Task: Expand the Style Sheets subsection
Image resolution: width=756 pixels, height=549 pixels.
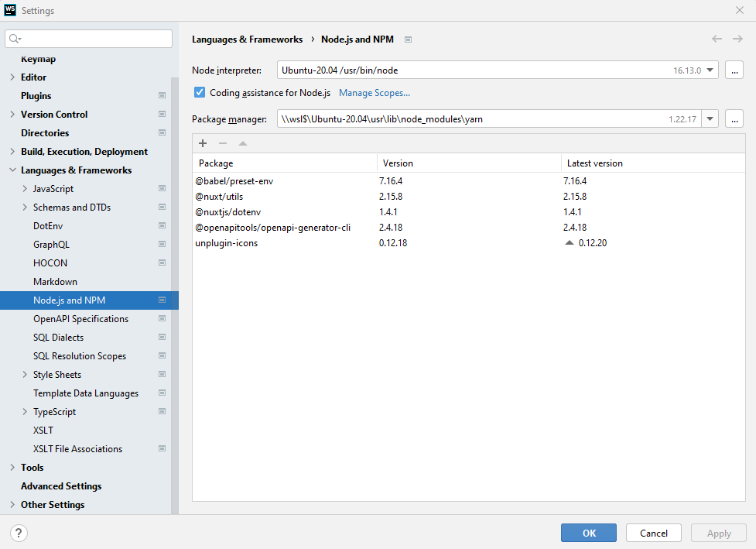Action: pyautogui.click(x=25, y=374)
